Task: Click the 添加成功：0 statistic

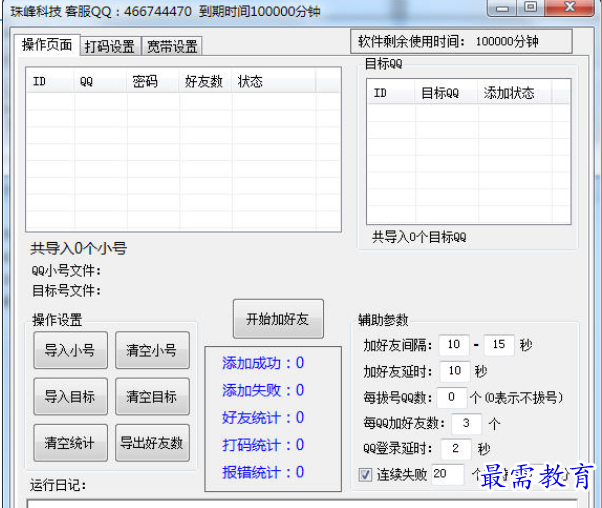Action: pos(263,363)
